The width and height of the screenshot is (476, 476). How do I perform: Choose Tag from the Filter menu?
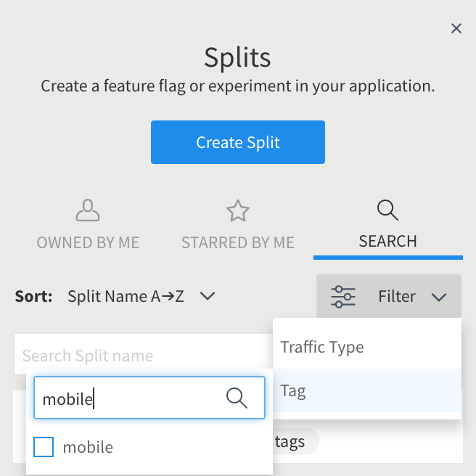click(x=367, y=390)
